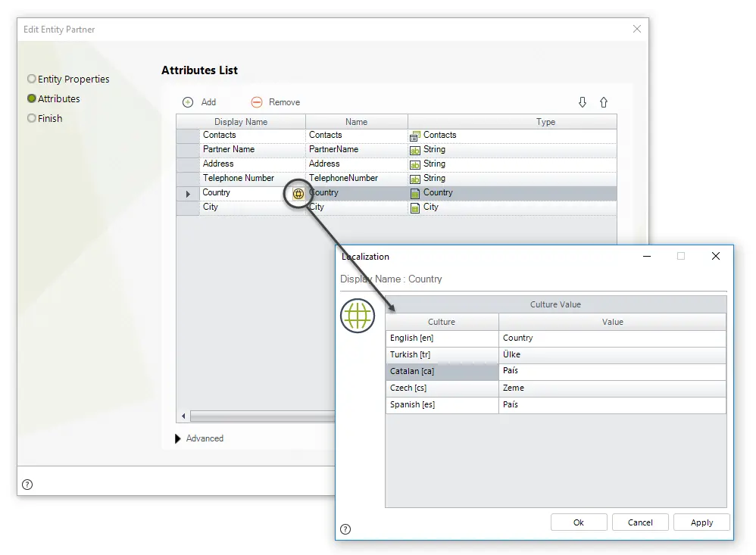Click Culture column header
The width and height of the screenshot is (756, 555).
tap(442, 322)
